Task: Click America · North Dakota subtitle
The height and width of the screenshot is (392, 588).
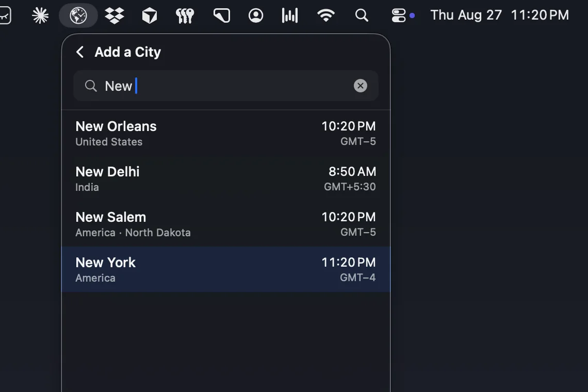Action: [x=133, y=233]
